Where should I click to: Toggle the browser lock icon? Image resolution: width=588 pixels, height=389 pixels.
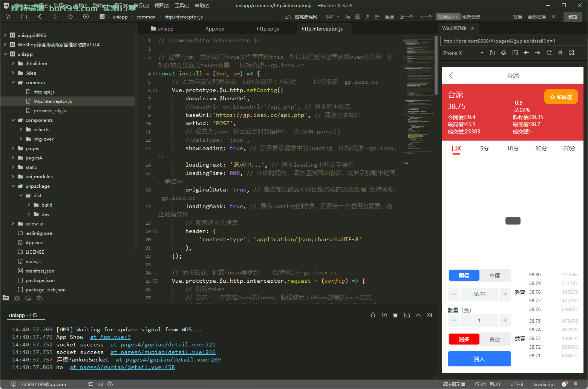tap(560, 53)
